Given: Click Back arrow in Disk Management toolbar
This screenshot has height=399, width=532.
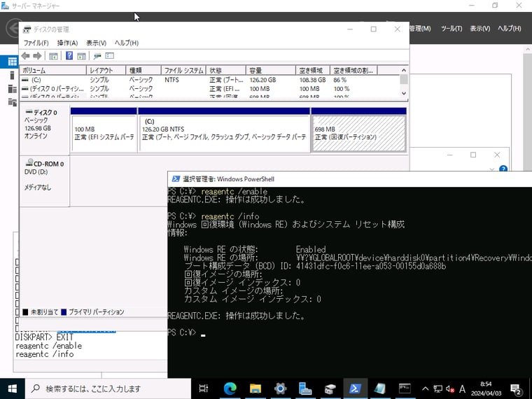Looking at the screenshot, I should coord(25,56).
